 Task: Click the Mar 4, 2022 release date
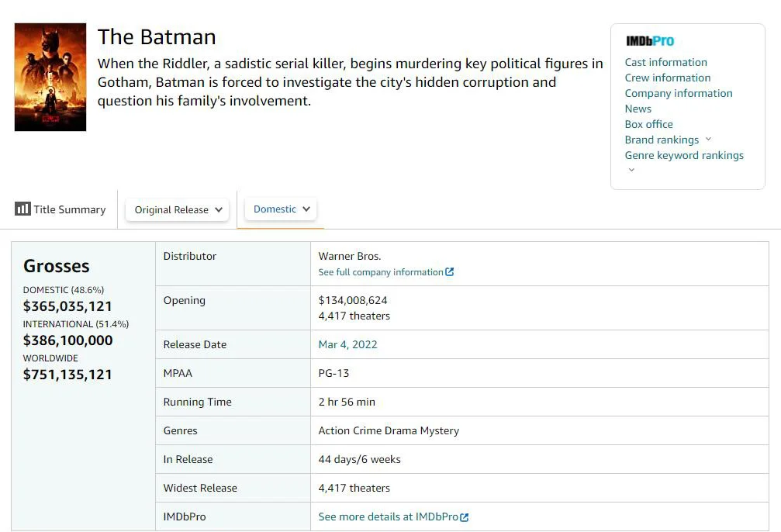pos(347,344)
